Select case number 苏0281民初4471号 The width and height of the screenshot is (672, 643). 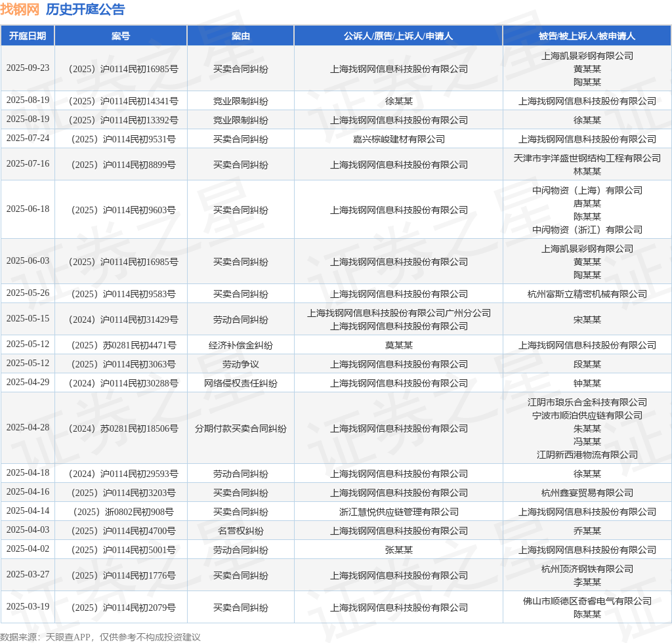coord(123,345)
